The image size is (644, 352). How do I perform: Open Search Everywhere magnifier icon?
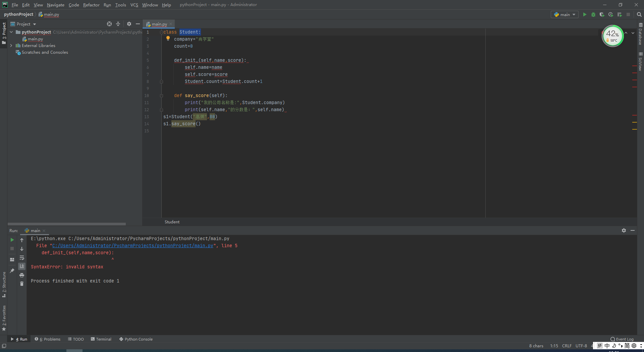click(x=639, y=14)
